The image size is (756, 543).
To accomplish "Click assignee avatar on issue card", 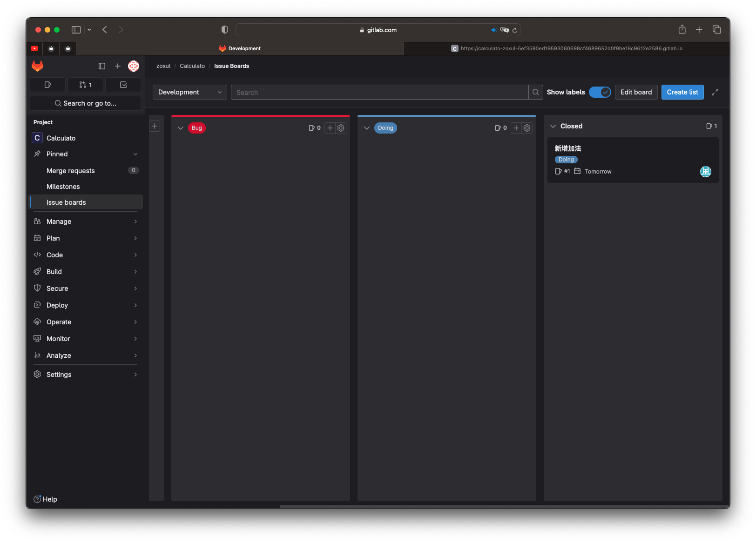I will point(705,172).
